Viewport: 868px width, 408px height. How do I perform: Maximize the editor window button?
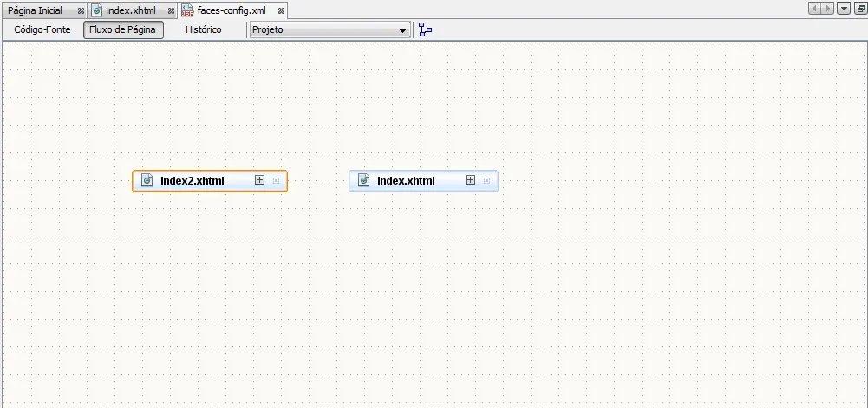click(x=861, y=9)
